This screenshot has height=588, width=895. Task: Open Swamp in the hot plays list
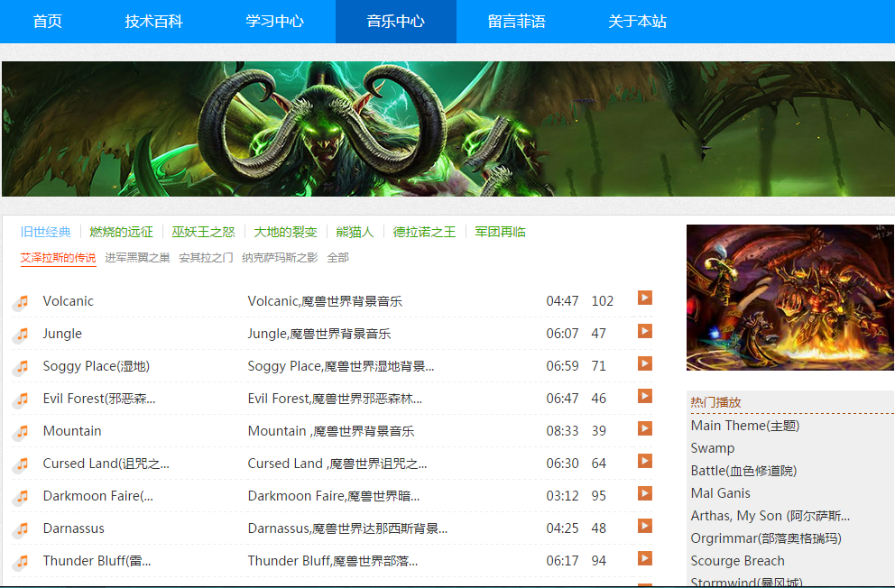tap(713, 448)
